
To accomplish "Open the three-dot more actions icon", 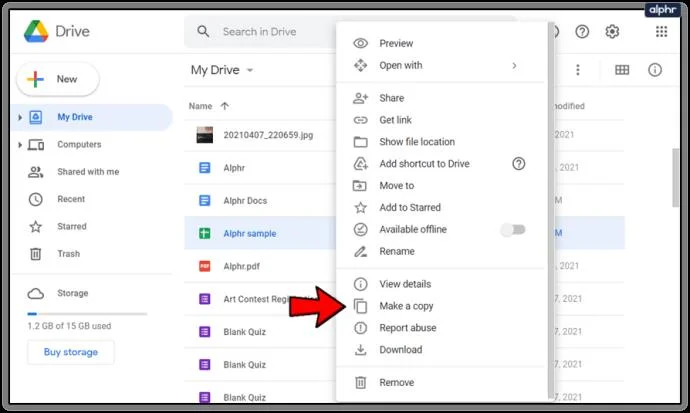I will point(578,70).
